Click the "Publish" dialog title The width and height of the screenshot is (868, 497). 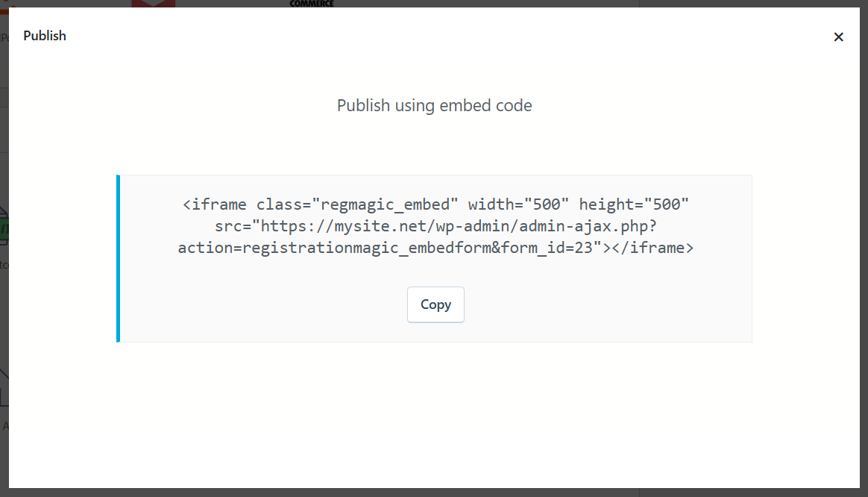[45, 36]
